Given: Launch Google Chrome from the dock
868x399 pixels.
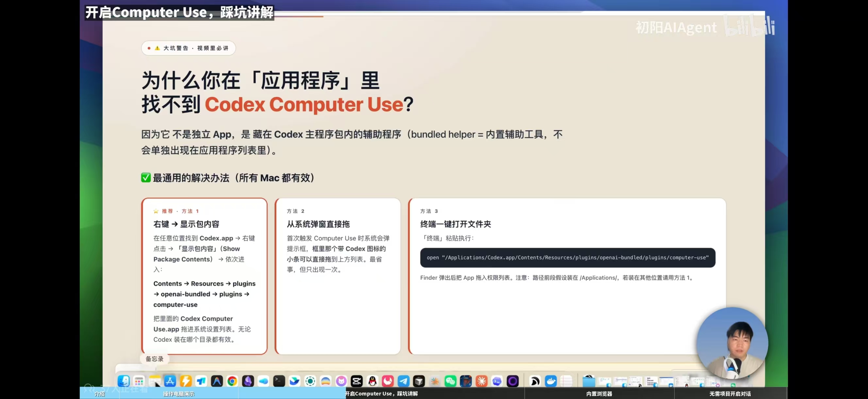Looking at the screenshot, I should [232, 381].
